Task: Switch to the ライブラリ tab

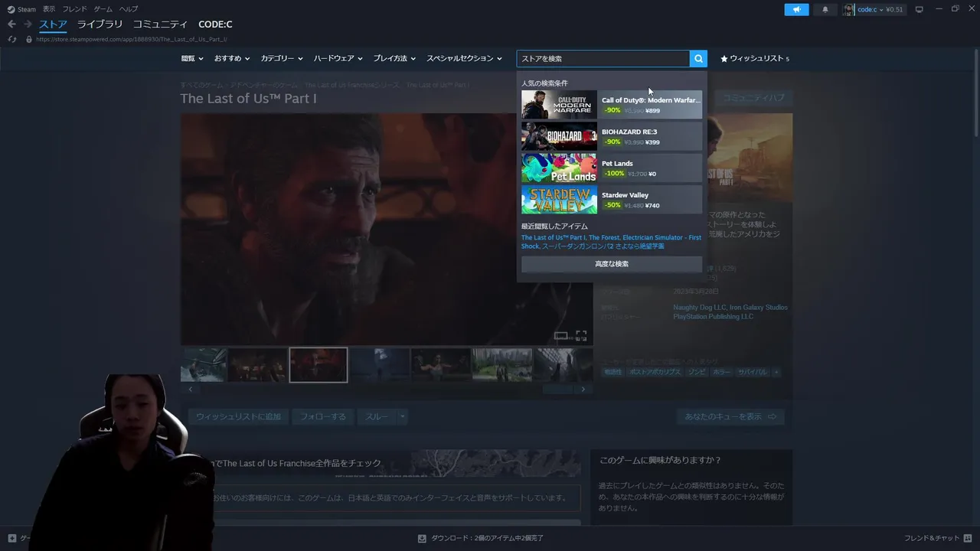Action: (100, 24)
